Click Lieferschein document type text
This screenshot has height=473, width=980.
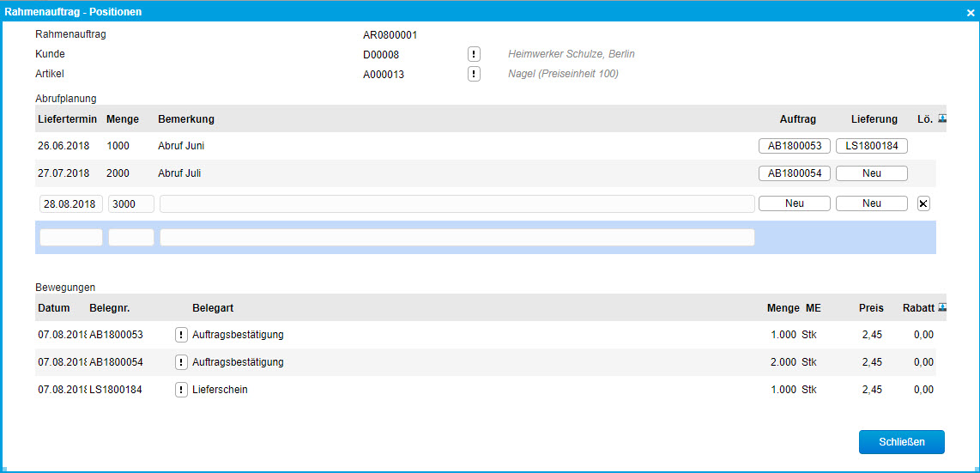(x=221, y=390)
